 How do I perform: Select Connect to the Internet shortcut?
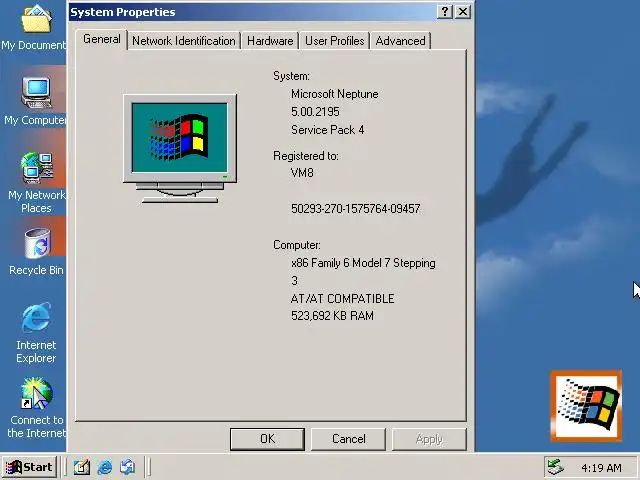click(x=36, y=407)
